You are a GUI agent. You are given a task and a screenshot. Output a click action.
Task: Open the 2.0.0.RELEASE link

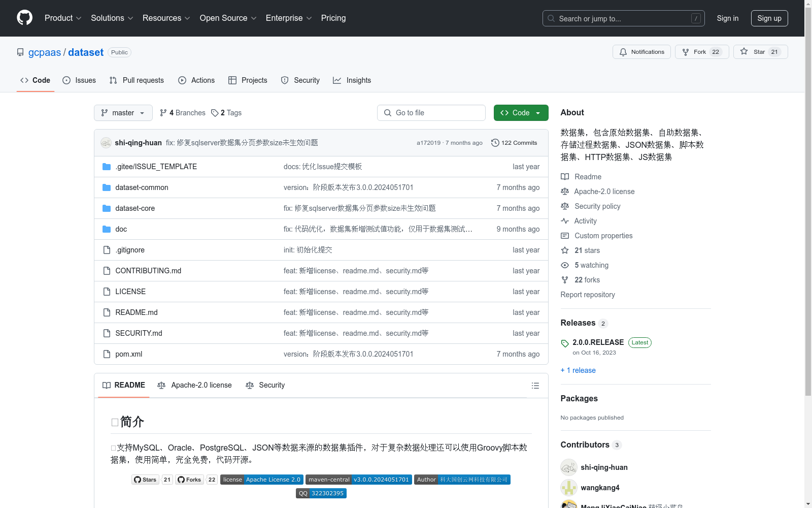[x=598, y=342]
